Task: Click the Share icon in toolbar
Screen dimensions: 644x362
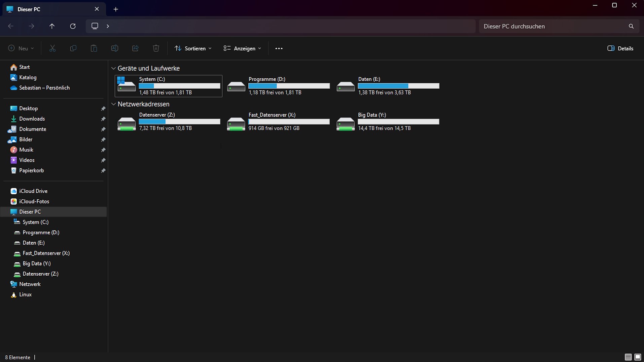Action: pos(135,48)
